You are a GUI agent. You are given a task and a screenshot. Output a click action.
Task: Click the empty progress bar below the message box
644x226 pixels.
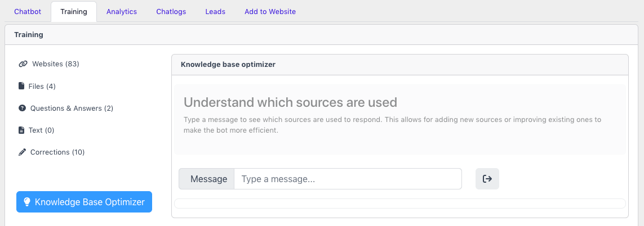pos(399,204)
